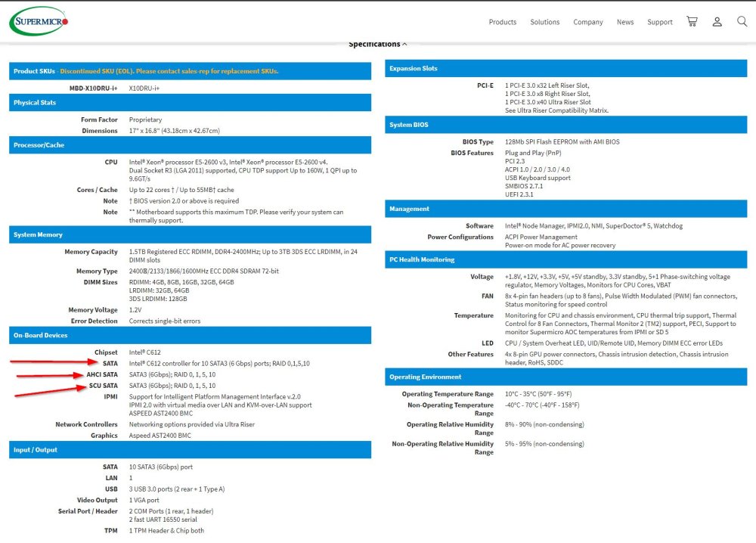Click the BIOS Type label
This screenshot has width=756, height=543.
pyautogui.click(x=478, y=141)
